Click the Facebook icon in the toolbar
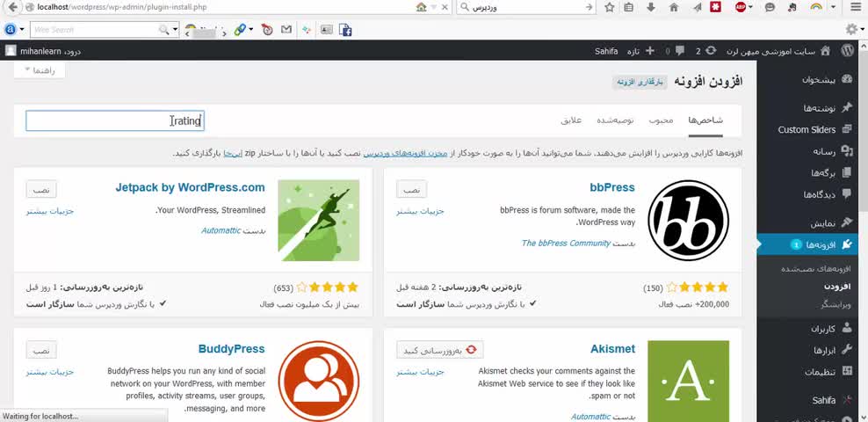 (x=345, y=29)
